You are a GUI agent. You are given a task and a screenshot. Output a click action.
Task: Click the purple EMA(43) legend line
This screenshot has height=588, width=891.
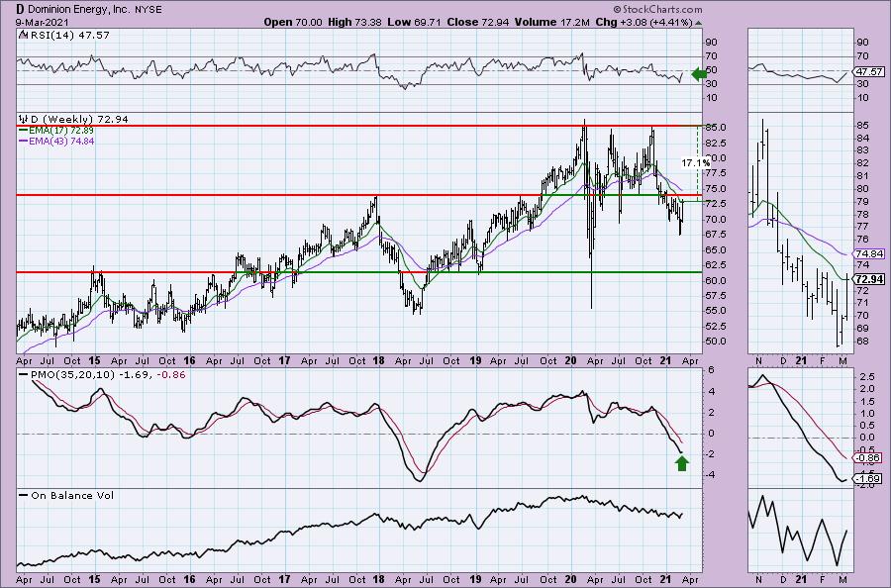(24, 141)
